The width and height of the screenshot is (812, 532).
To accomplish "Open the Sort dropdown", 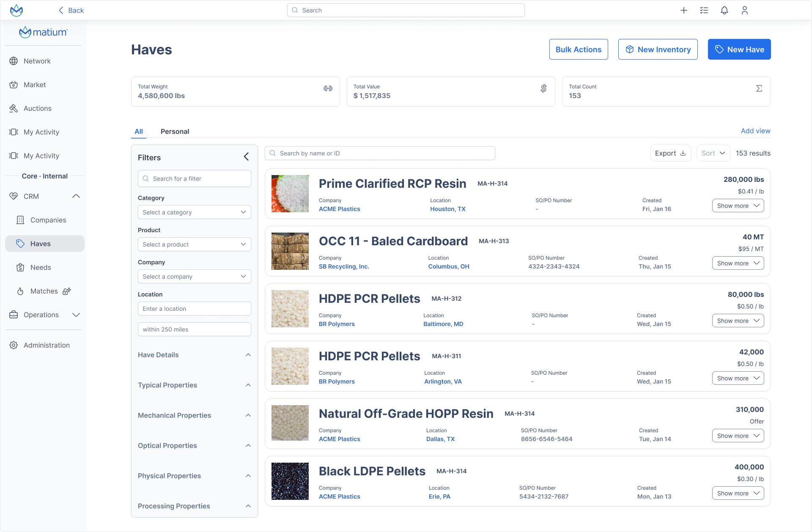I will coord(713,153).
